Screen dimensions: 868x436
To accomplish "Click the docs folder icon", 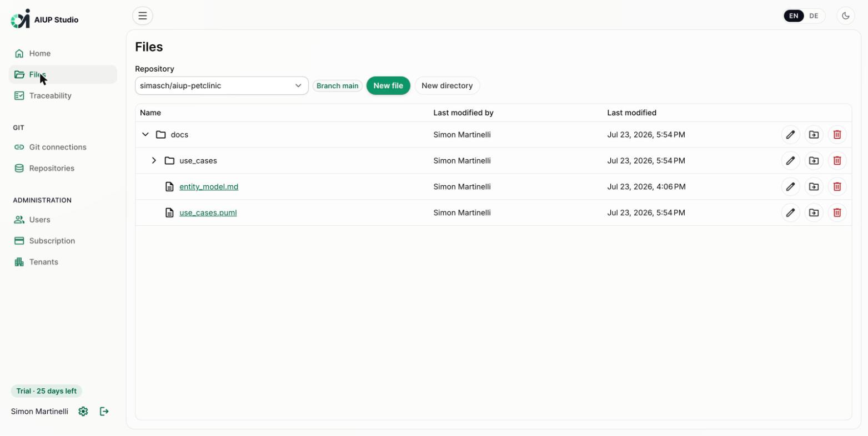I will [161, 135].
